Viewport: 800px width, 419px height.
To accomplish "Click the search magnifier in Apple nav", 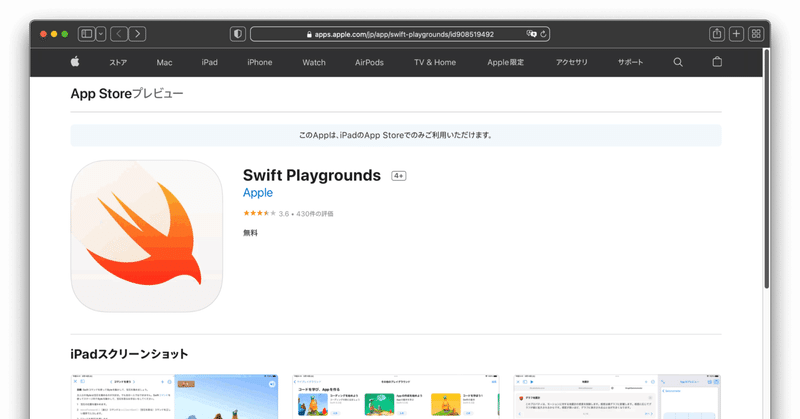I will click(678, 62).
